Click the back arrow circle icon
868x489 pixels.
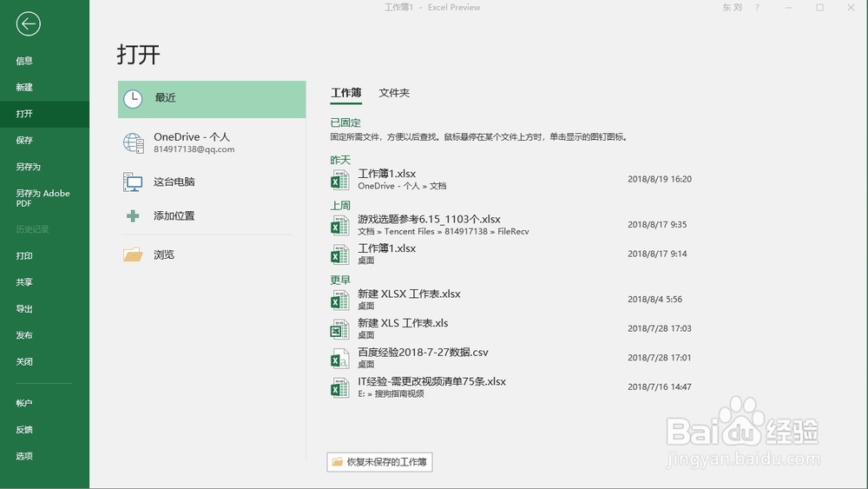(x=29, y=23)
